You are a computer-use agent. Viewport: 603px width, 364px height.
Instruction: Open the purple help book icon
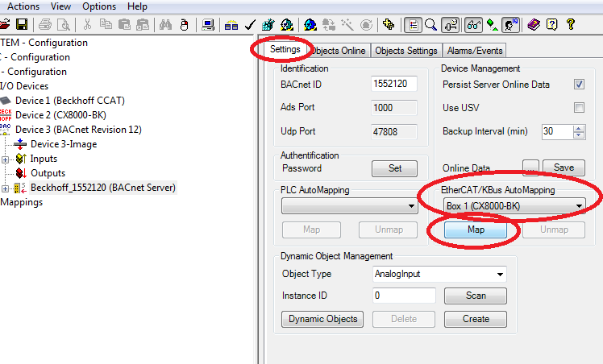(534, 25)
